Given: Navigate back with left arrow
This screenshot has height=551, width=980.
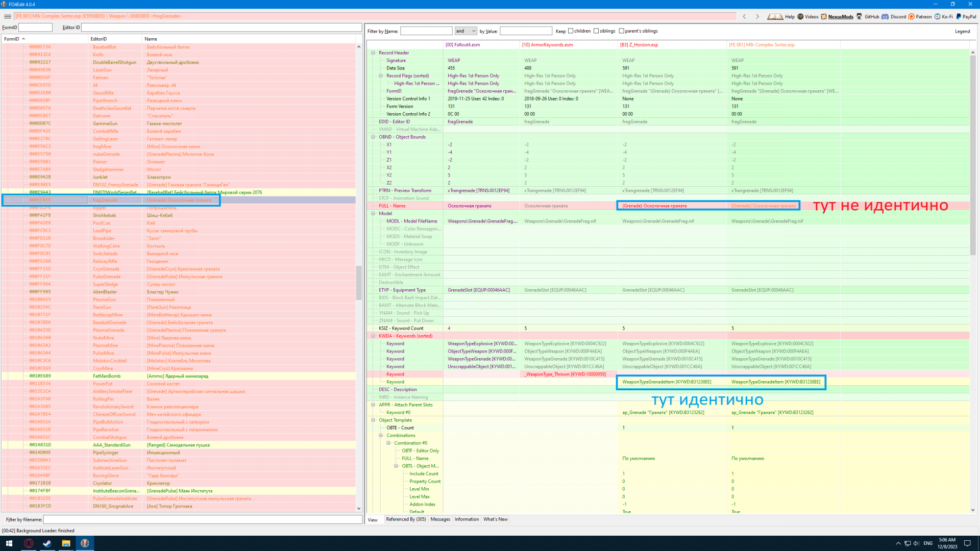Looking at the screenshot, I should pos(744,16).
